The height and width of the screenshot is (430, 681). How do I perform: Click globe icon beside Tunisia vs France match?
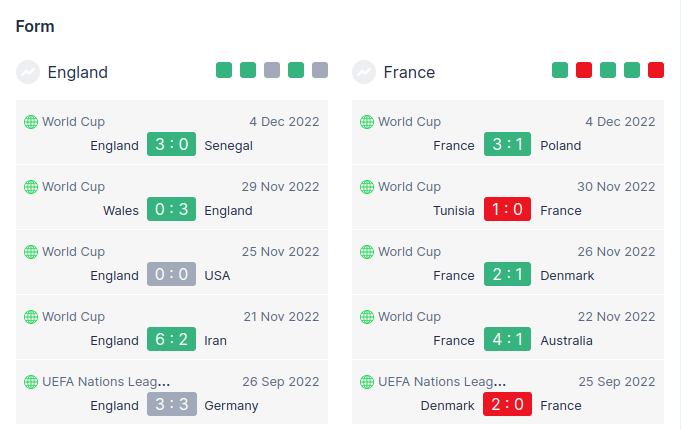pos(366,187)
